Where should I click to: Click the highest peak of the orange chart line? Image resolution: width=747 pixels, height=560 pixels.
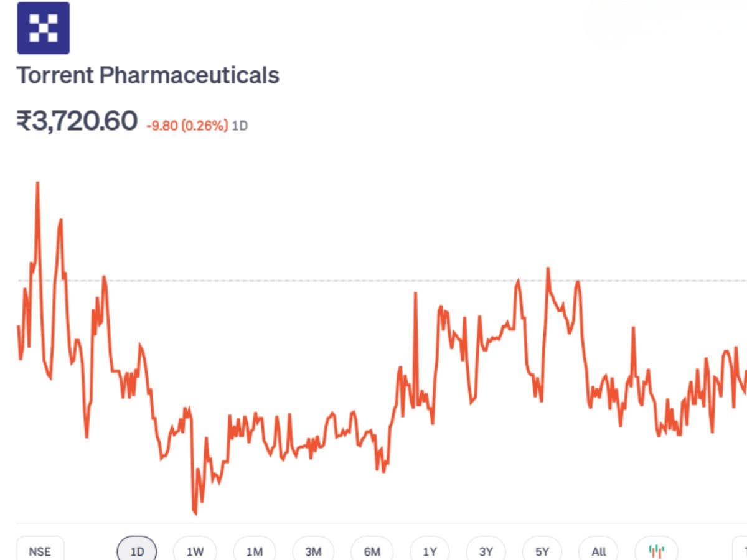[x=37, y=183]
